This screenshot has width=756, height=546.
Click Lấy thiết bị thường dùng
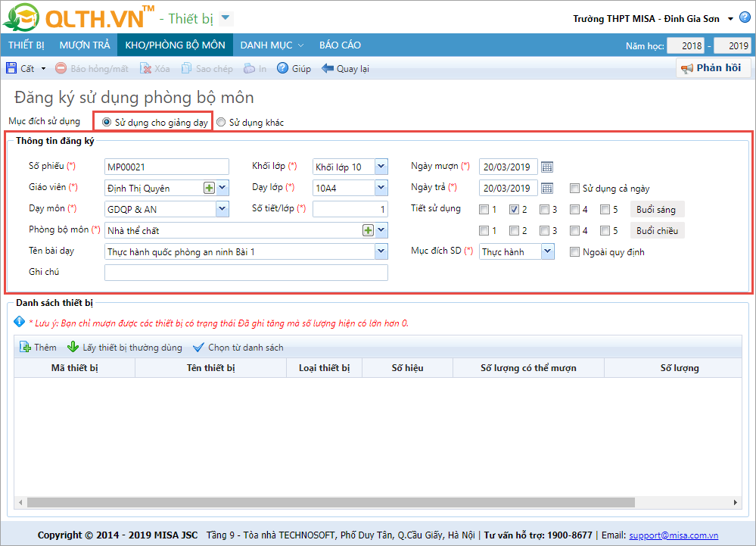pyautogui.click(x=124, y=348)
